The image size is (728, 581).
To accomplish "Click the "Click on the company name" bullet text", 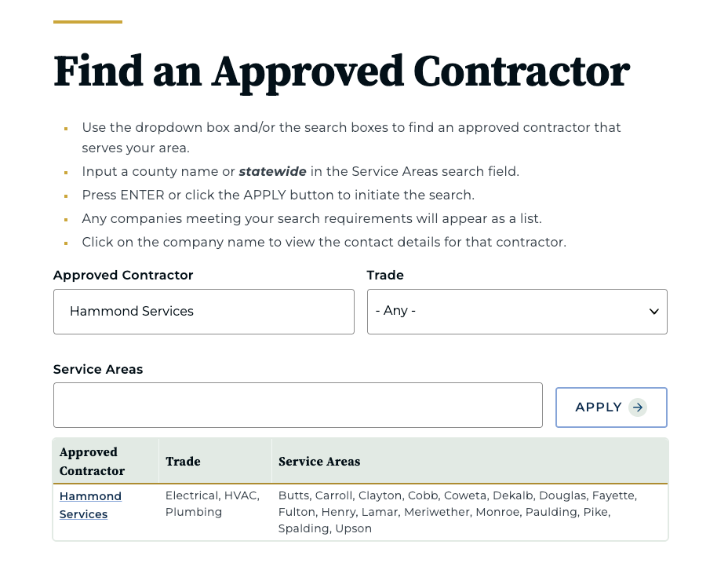I will click(x=323, y=242).
